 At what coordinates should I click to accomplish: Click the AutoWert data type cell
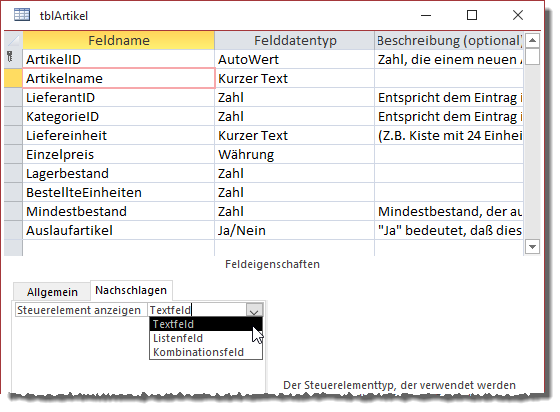(x=295, y=59)
